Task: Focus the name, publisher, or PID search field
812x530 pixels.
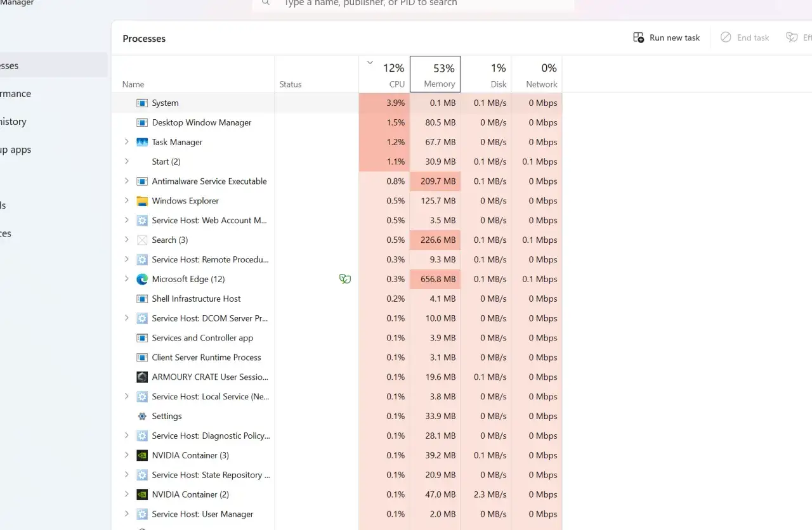Action: [x=414, y=3]
